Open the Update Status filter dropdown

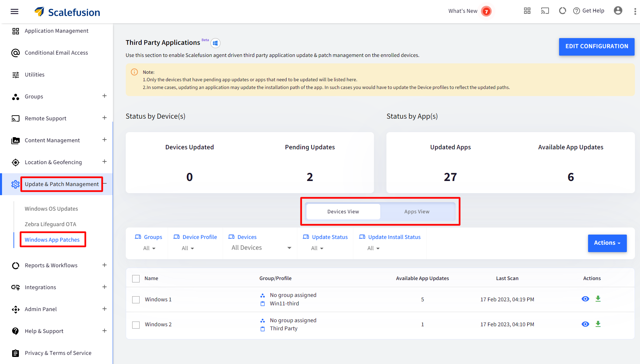click(x=317, y=248)
